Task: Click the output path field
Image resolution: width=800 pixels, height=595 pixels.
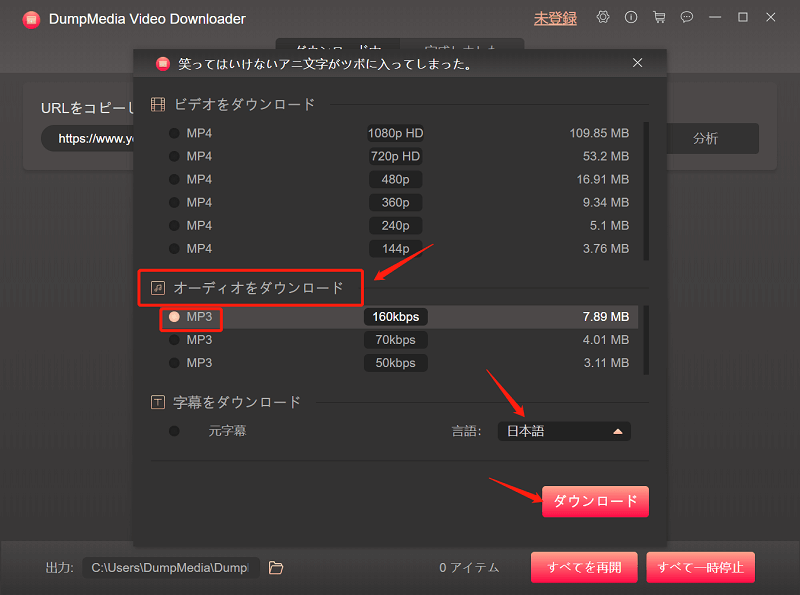Action: [171, 567]
